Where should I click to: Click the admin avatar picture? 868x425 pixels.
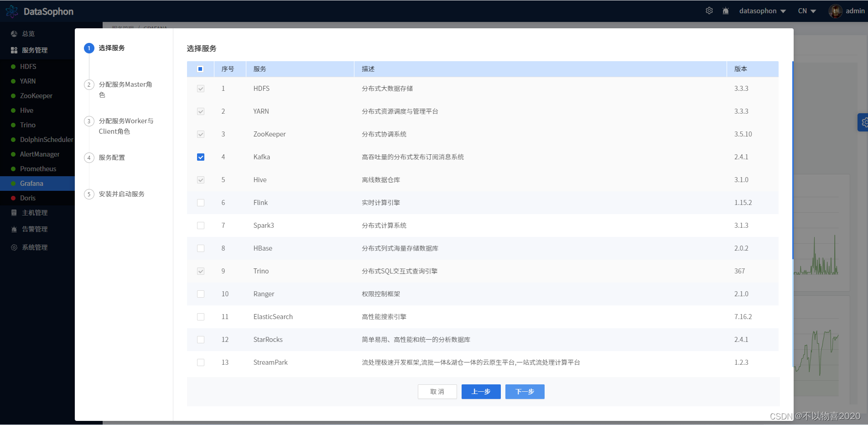click(x=836, y=11)
